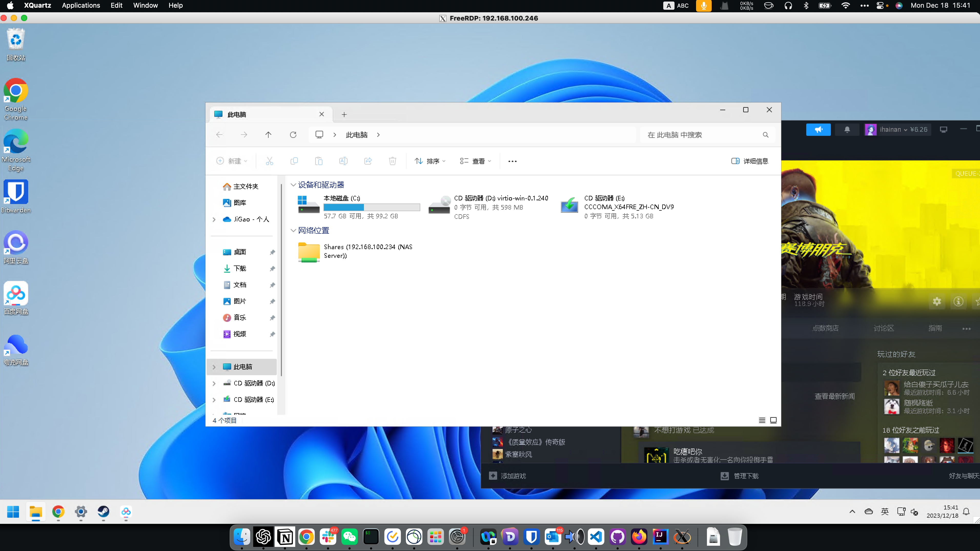The image size is (980, 551).
Task: Click game info icon in Steam window
Action: 958,301
